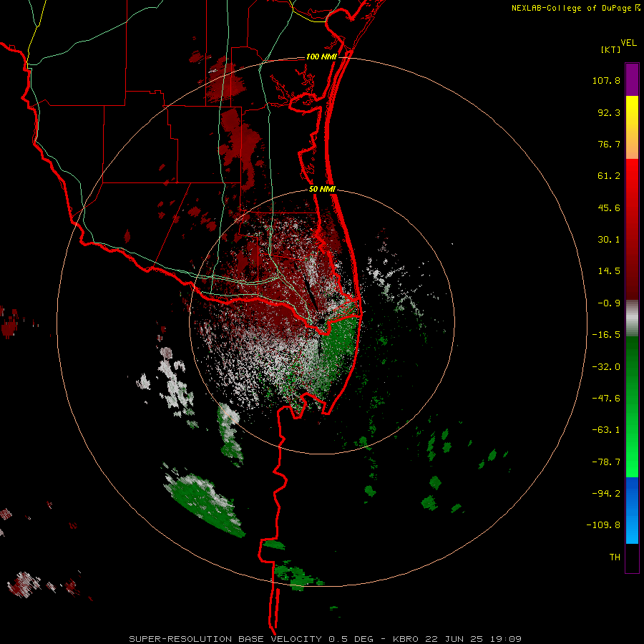Click the TH legend label
The image size is (644, 644).
(615, 557)
